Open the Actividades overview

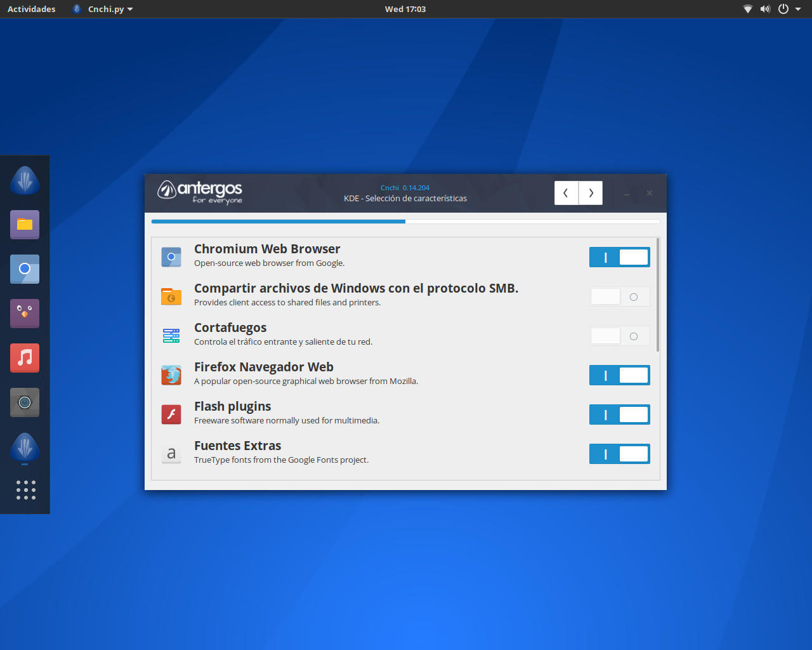pyautogui.click(x=31, y=9)
